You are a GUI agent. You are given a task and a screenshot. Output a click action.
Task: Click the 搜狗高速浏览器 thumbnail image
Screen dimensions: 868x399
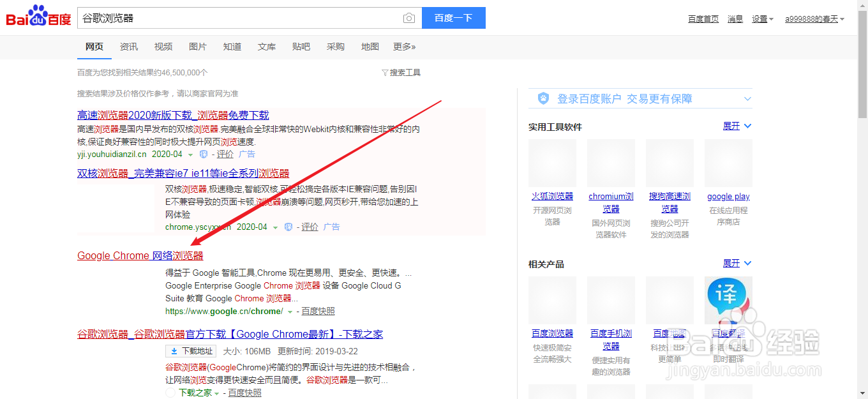(x=670, y=163)
